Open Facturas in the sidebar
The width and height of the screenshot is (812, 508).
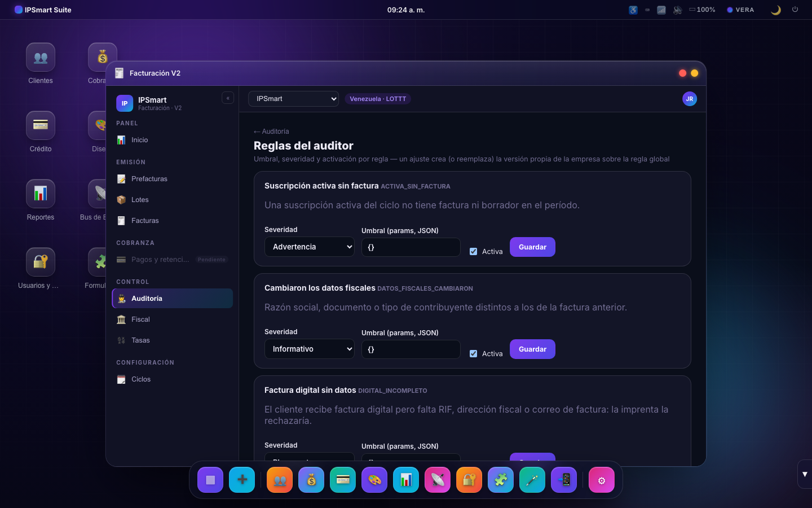173,221
